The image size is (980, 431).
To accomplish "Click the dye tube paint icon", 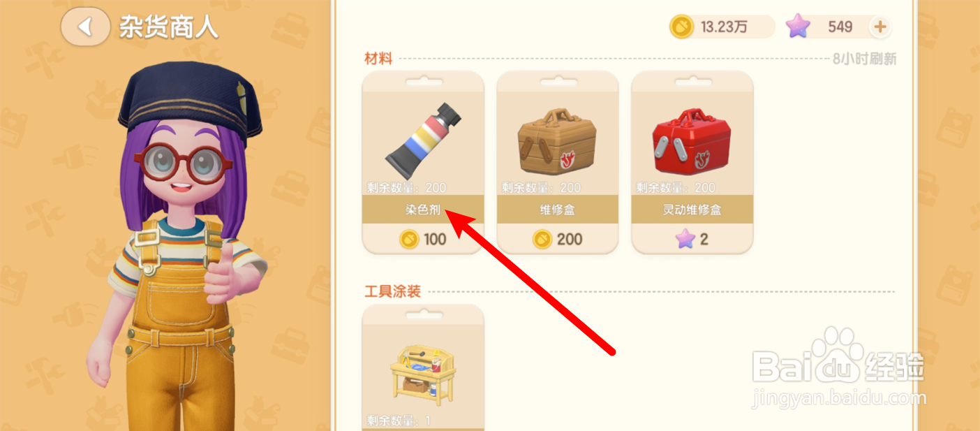I will click(423, 140).
